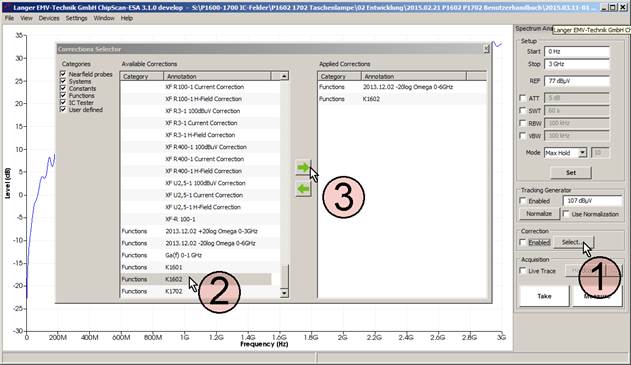Click the Stop frequency field showing 3 GHz
631x365 pixels.
[x=577, y=64]
